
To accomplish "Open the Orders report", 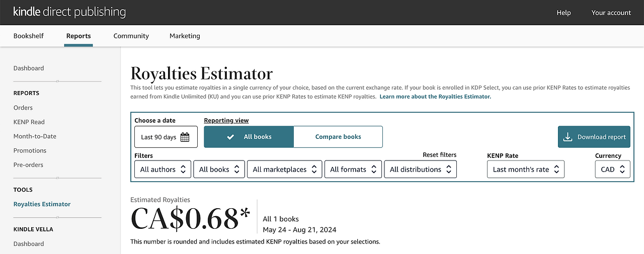I will click(23, 108).
